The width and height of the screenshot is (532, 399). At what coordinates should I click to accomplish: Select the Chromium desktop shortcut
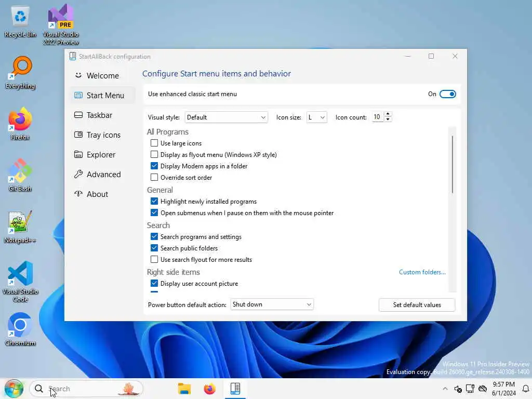20,329
